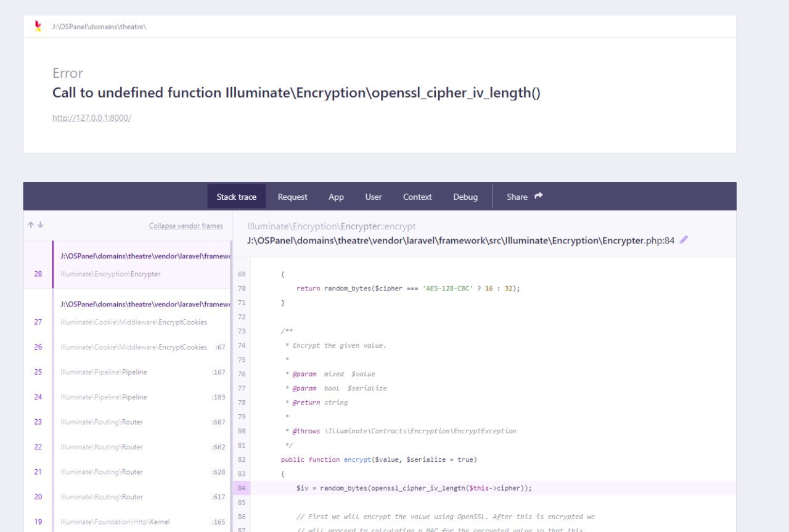The image size is (789, 532).
Task: Click highlighted code line 84
Action: click(494, 488)
